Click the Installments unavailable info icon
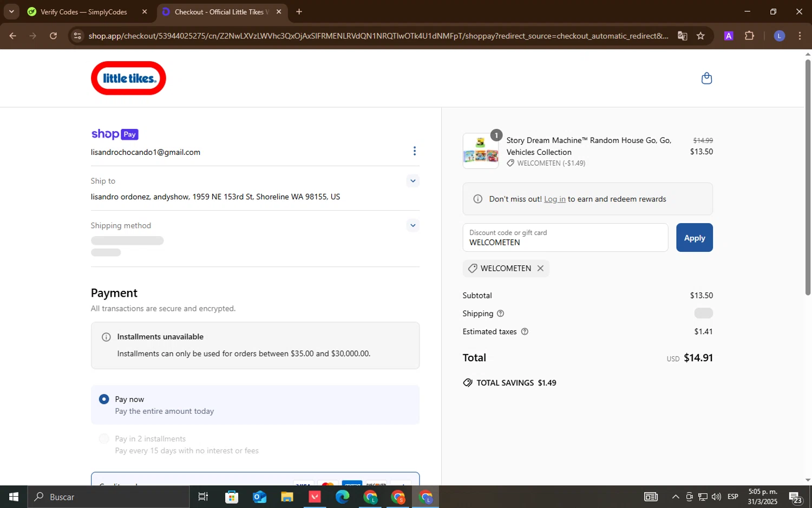812x508 pixels. 106,337
